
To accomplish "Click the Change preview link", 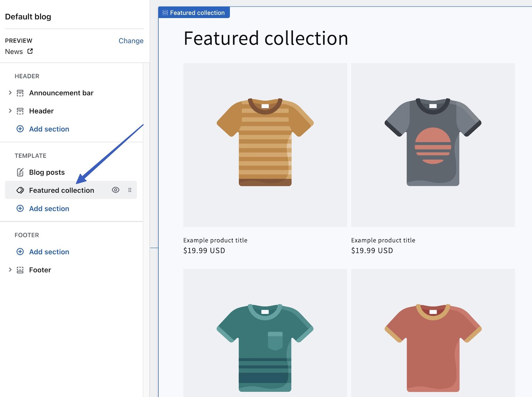I will [131, 41].
